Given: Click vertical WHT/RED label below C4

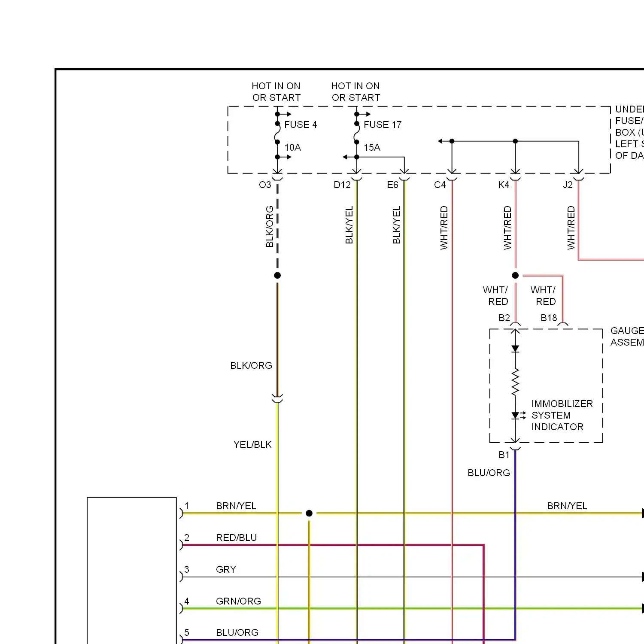Looking at the screenshot, I should tap(444, 228).
